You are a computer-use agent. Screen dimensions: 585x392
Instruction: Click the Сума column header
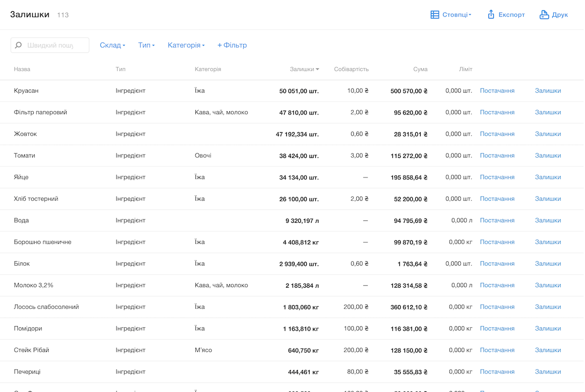[420, 69]
